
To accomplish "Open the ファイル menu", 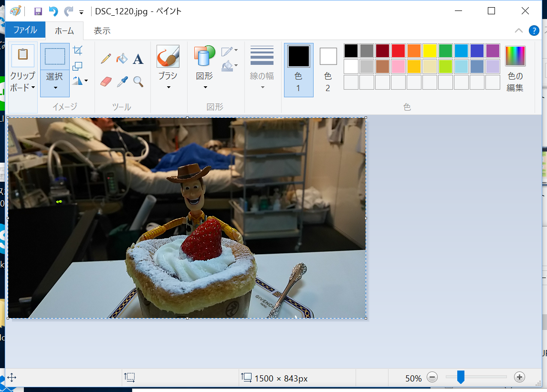I will (25, 30).
